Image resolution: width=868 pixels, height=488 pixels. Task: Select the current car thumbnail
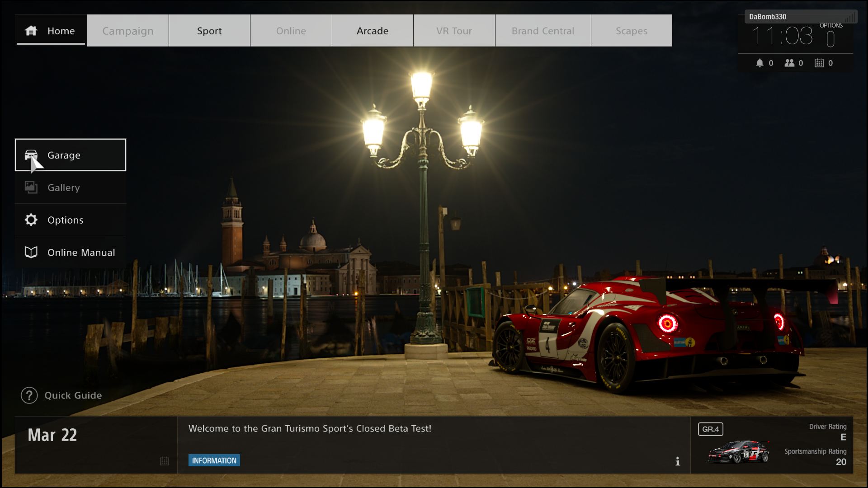point(739,452)
